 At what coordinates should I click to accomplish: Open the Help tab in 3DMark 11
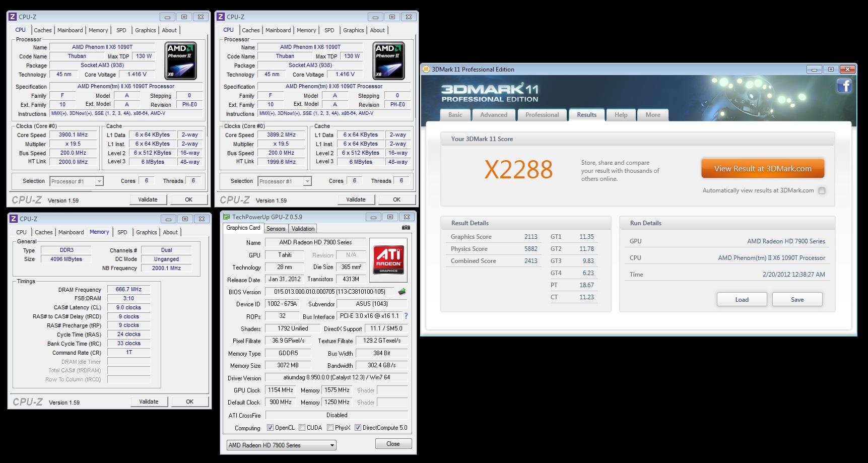tap(621, 115)
